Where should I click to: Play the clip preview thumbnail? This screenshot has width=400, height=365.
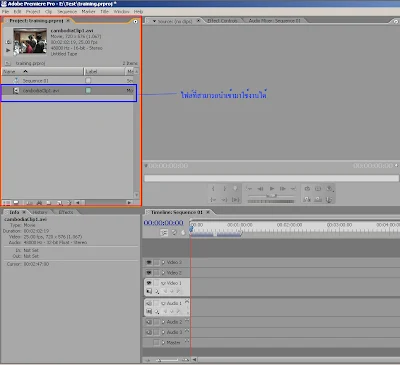coord(8,50)
